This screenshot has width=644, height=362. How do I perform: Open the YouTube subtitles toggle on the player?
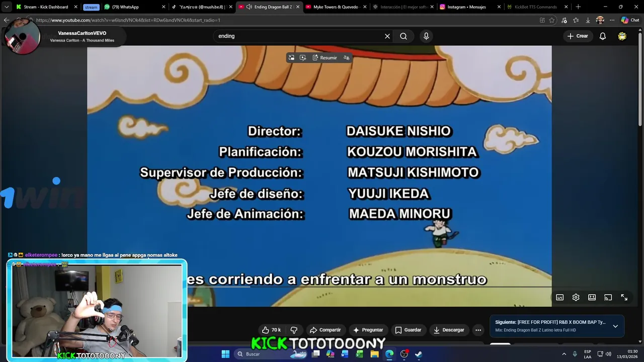559,297
